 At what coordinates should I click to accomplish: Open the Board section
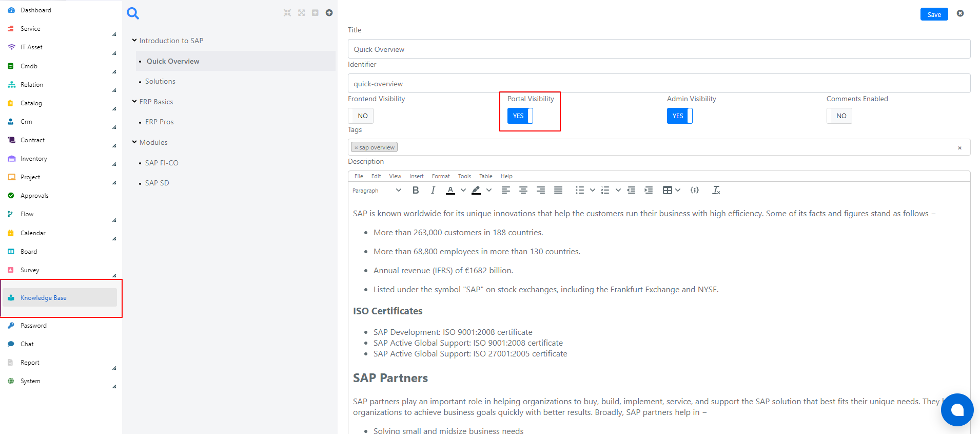click(29, 252)
